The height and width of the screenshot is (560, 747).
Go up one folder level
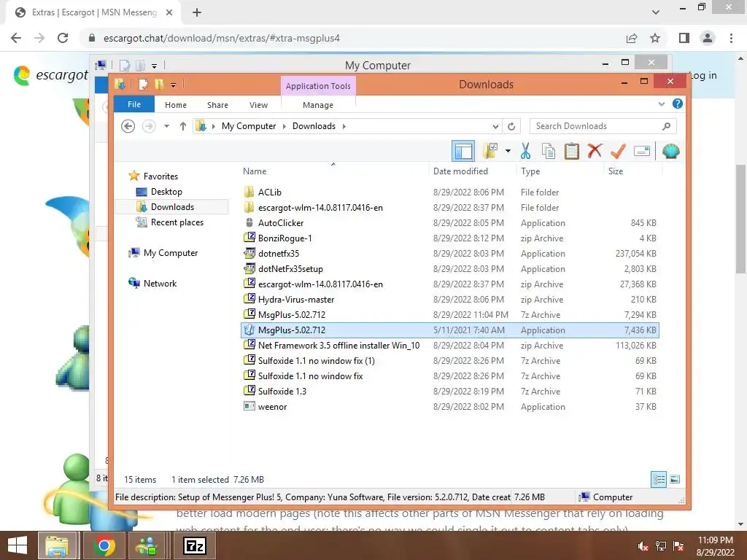click(183, 126)
